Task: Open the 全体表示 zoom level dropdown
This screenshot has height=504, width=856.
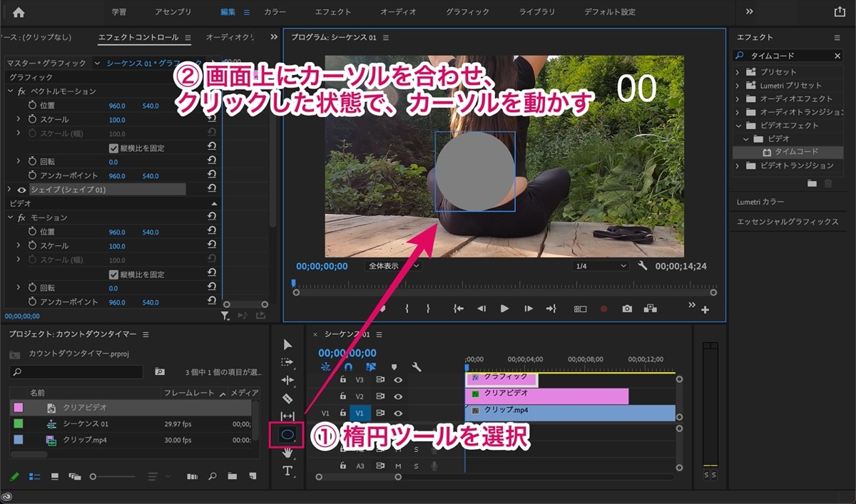Action: tap(392, 266)
